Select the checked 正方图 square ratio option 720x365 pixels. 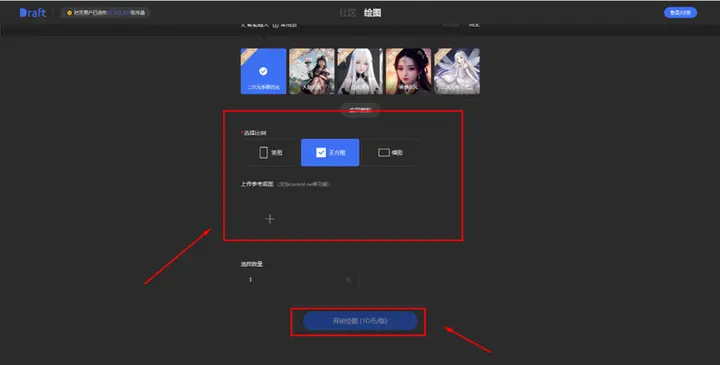pos(330,152)
